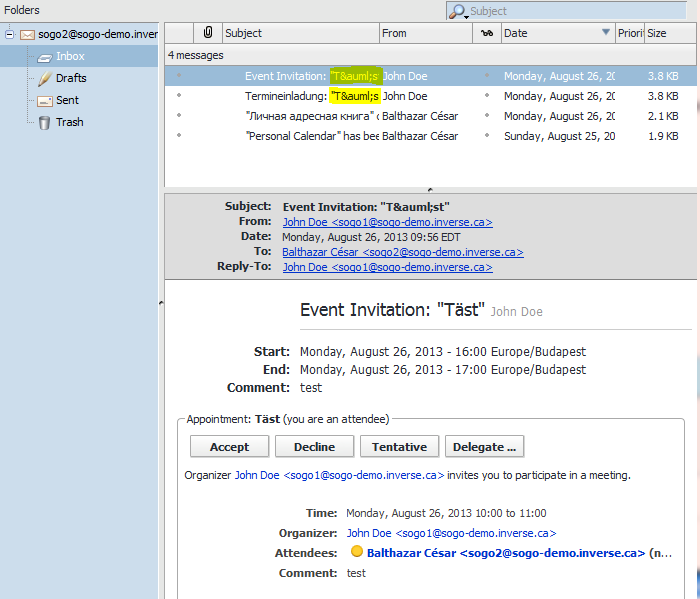Viewport: 700px width, 599px height.
Task: Open the search magnifier criteria menu
Action: pos(458,12)
